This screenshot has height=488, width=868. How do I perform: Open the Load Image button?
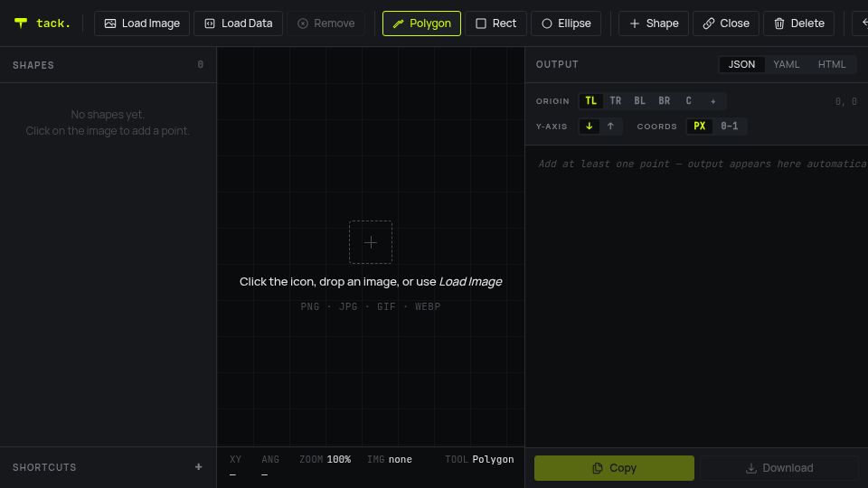pos(142,23)
